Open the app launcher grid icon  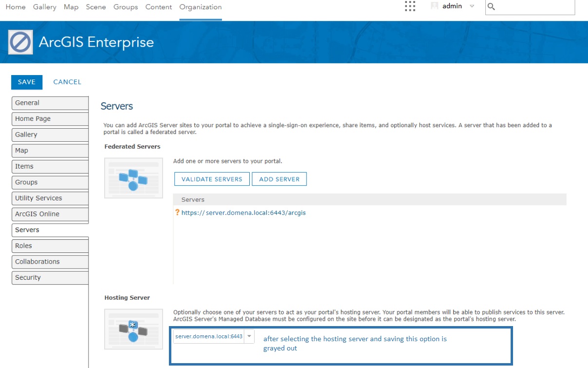(x=410, y=6)
